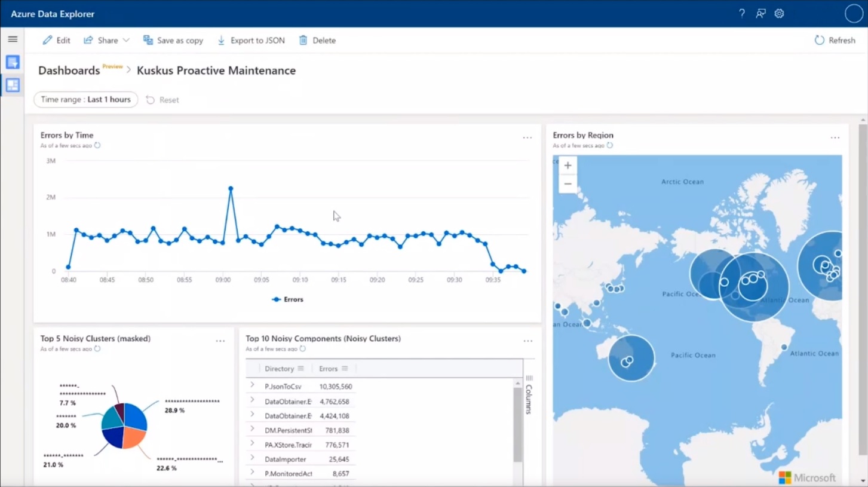Expand the row with 4,762,658 errors
The image size is (868, 487).
(252, 400)
